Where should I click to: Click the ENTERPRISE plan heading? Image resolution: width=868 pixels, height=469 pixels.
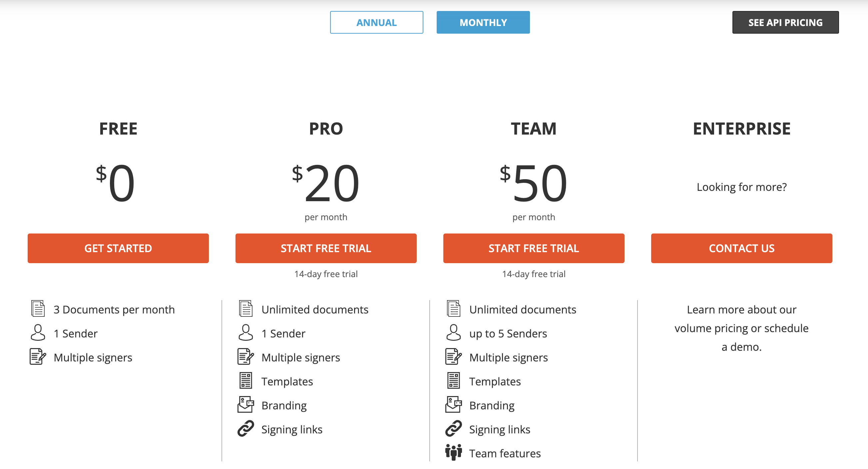742,129
